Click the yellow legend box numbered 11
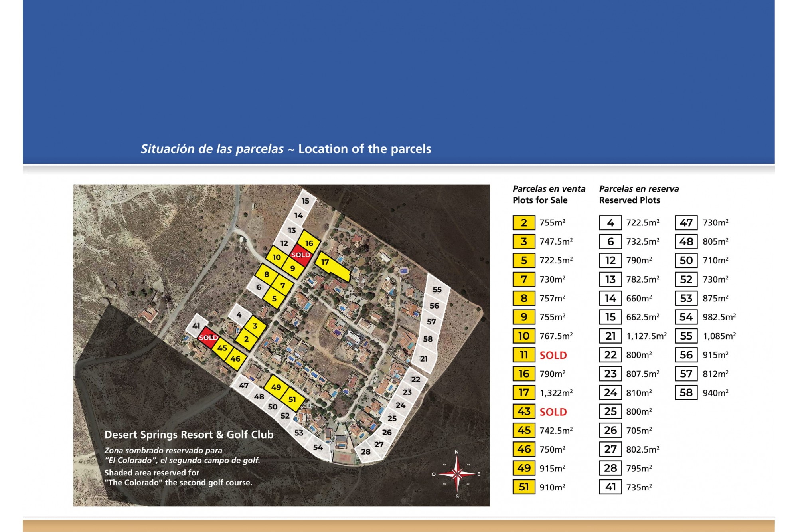 coord(524,355)
